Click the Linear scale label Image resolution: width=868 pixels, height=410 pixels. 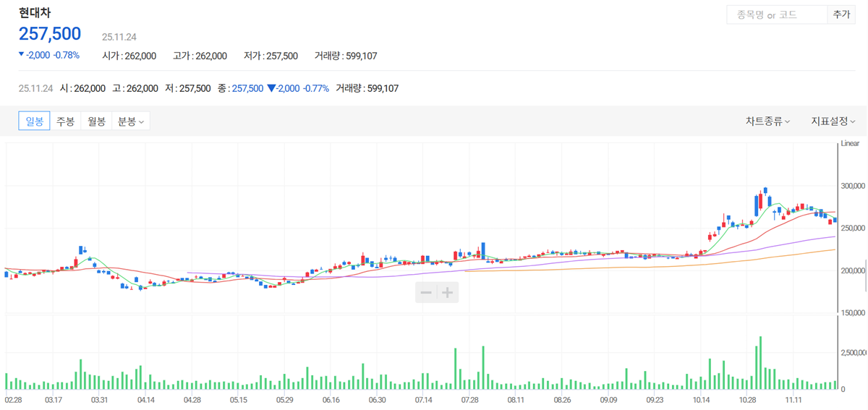coord(850,144)
